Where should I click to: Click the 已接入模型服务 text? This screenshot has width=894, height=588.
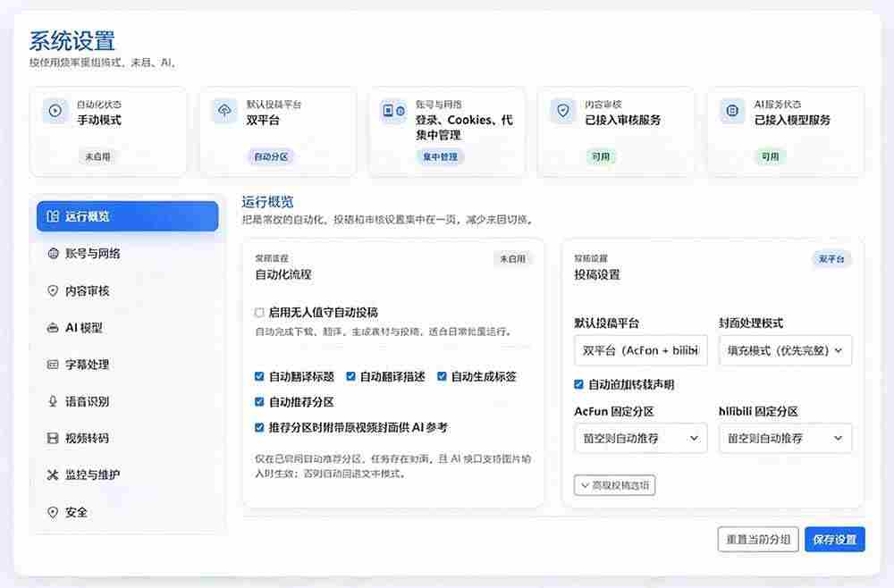point(792,120)
